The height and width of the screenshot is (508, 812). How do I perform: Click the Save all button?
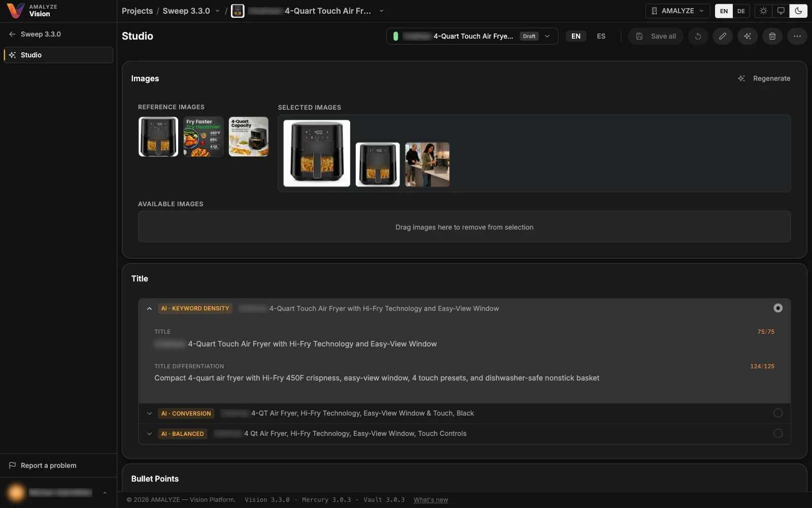click(656, 36)
